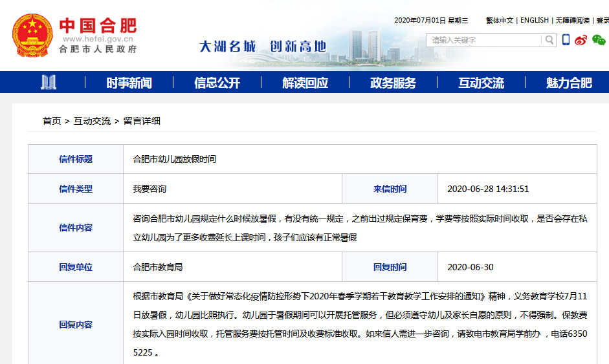609x364 pixels.
Task: Open the 解读回应 menu
Action: 305,83
